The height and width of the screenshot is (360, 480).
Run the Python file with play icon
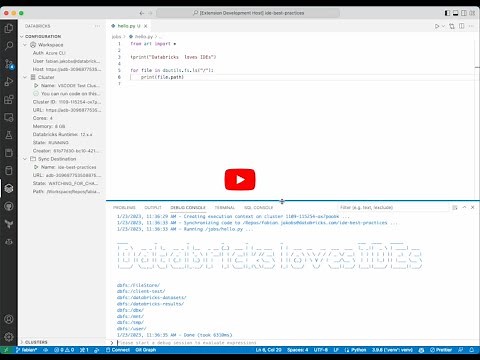click(437, 26)
